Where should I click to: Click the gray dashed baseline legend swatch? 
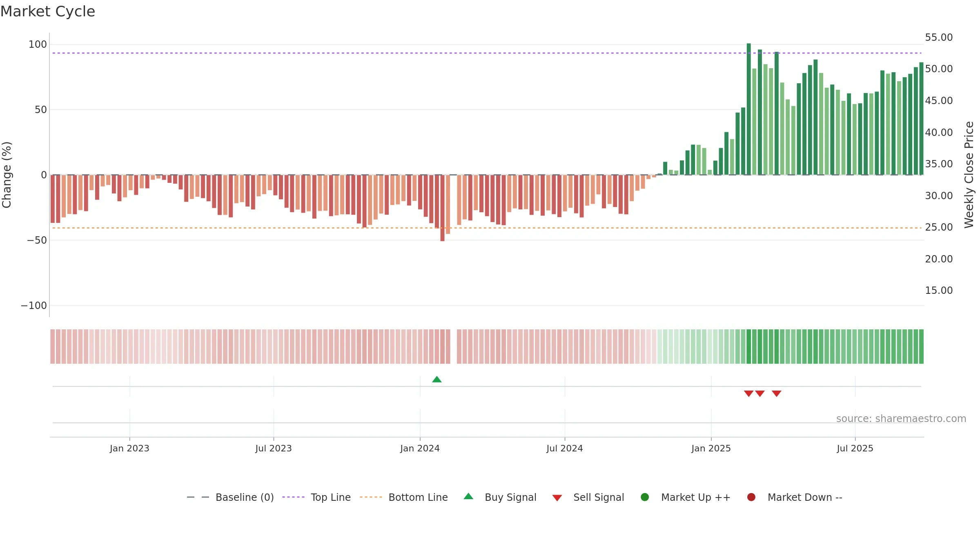[198, 497]
